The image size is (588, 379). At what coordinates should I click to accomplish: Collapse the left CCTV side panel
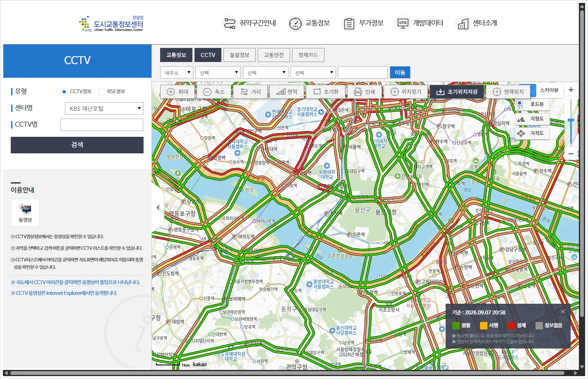tap(158, 207)
